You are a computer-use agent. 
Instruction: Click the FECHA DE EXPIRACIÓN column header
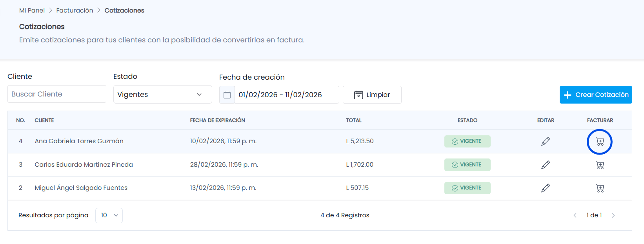coord(217,120)
